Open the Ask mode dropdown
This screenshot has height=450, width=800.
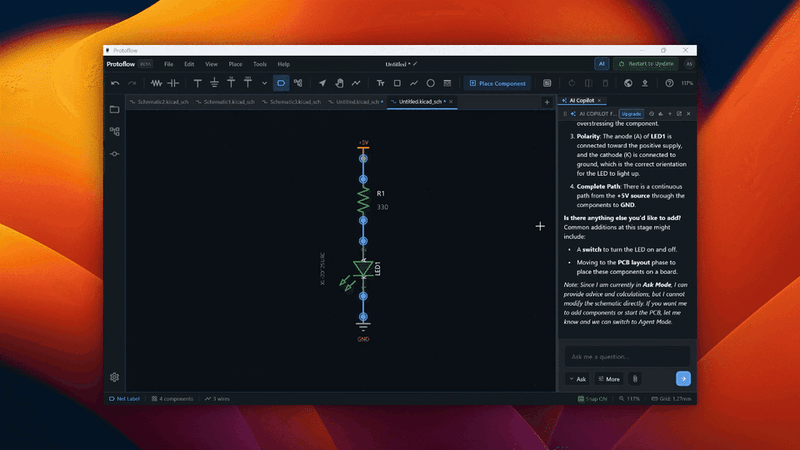[x=578, y=379]
